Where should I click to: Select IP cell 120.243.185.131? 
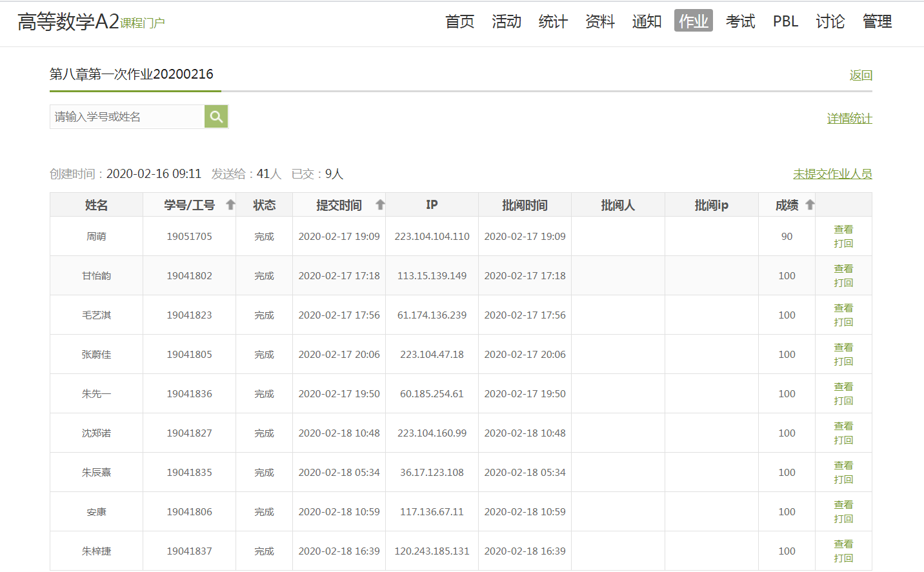432,551
